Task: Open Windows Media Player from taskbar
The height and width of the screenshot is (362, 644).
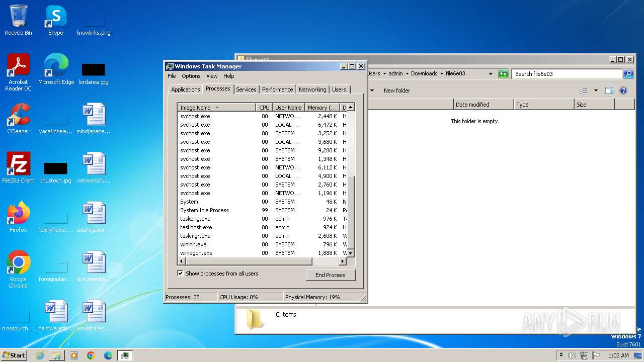Action: [x=74, y=355]
